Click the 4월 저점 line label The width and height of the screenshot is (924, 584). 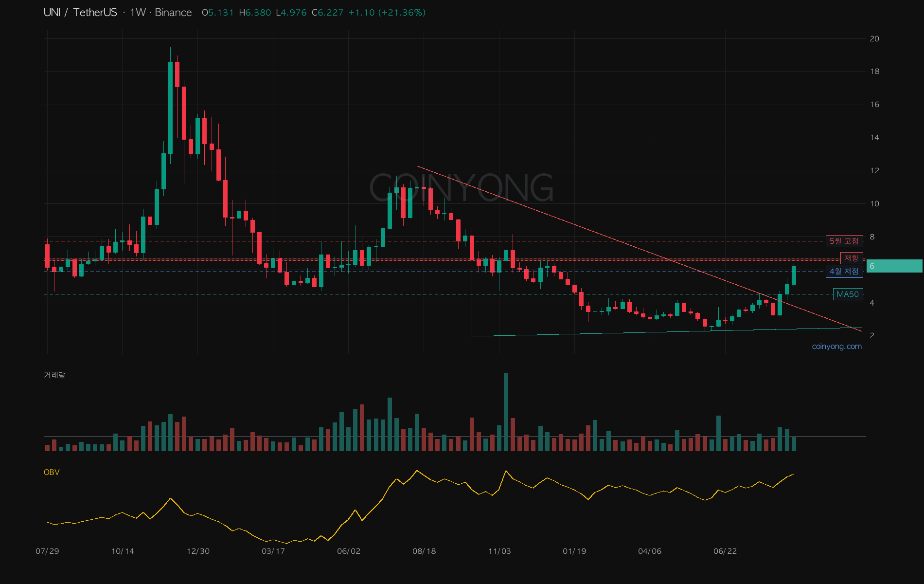pyautogui.click(x=844, y=272)
